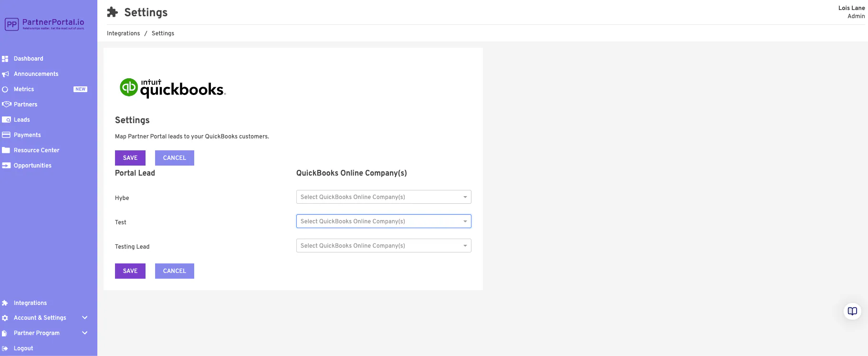Click the Settings breadcrumb
Screen dimensions: 868x356
(163, 33)
